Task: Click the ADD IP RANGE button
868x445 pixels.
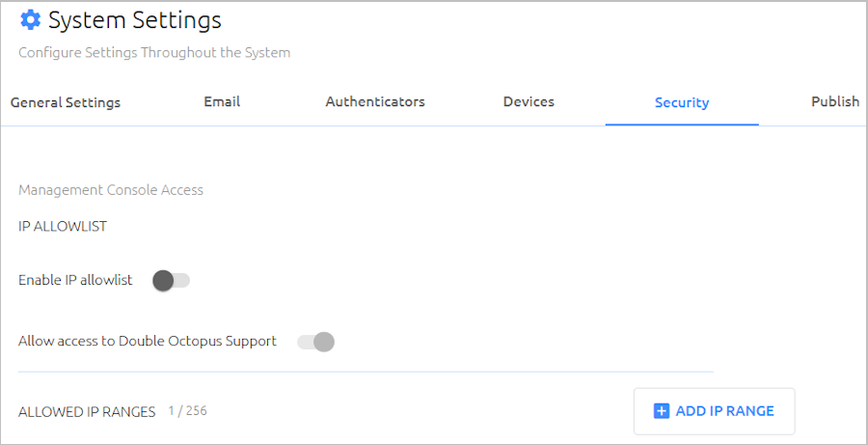Action: (714, 411)
